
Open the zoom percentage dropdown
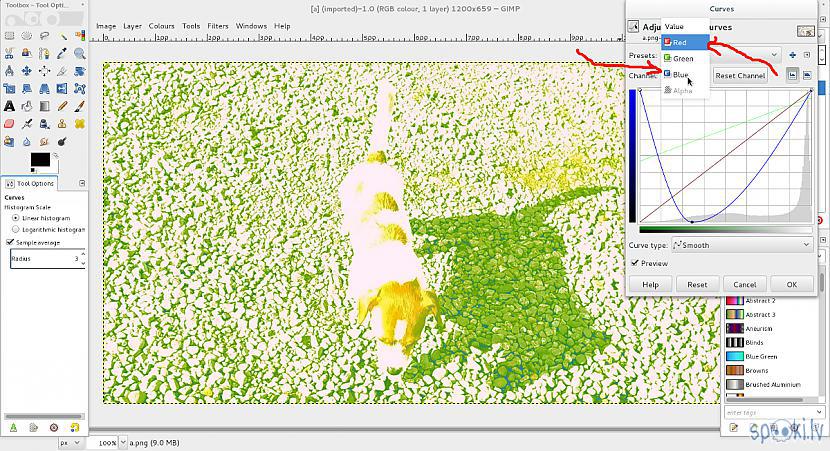click(123, 443)
